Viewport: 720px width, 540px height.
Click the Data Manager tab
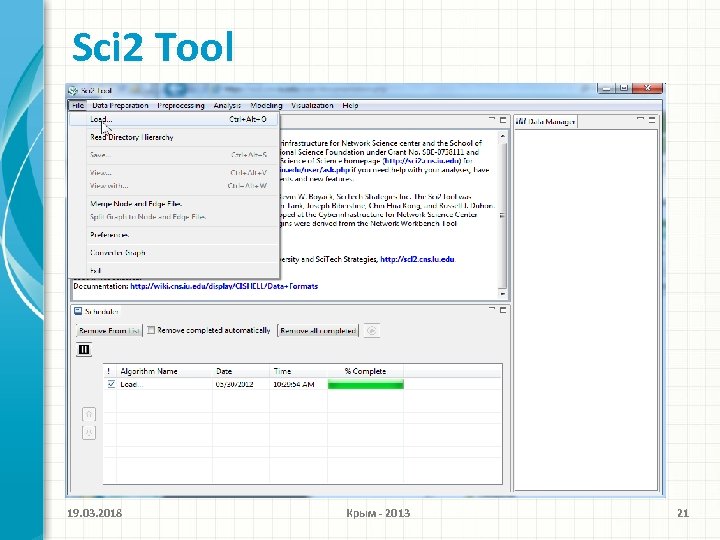[x=546, y=122]
